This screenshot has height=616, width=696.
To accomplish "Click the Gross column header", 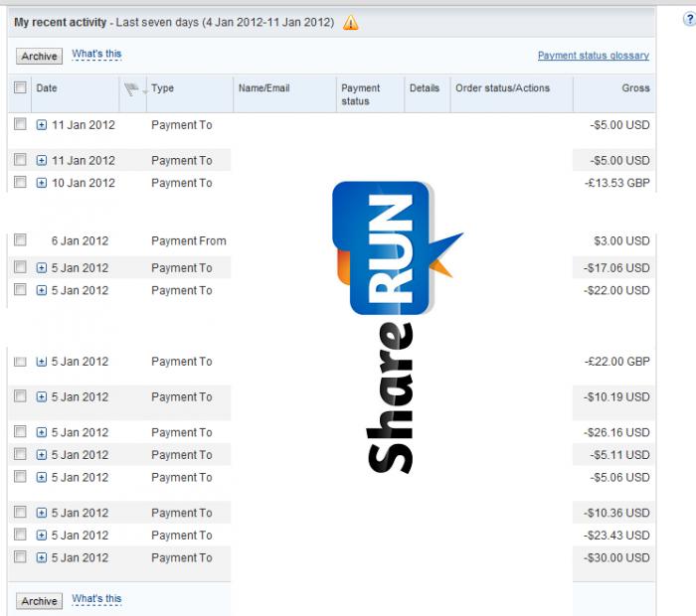I will click(x=635, y=87).
